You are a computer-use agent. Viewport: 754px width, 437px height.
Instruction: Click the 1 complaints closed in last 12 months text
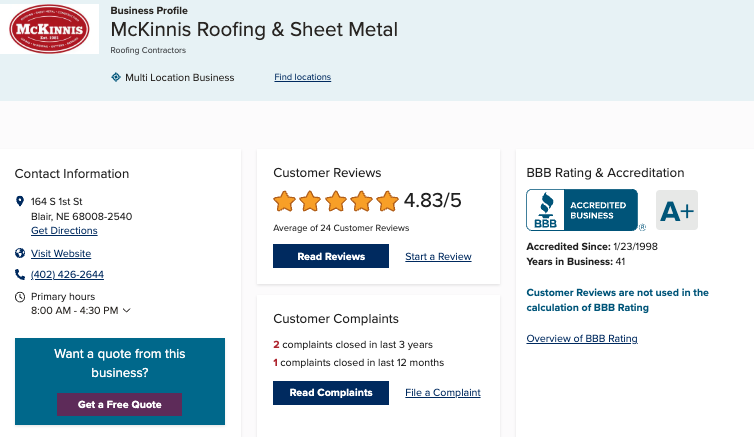(359, 362)
